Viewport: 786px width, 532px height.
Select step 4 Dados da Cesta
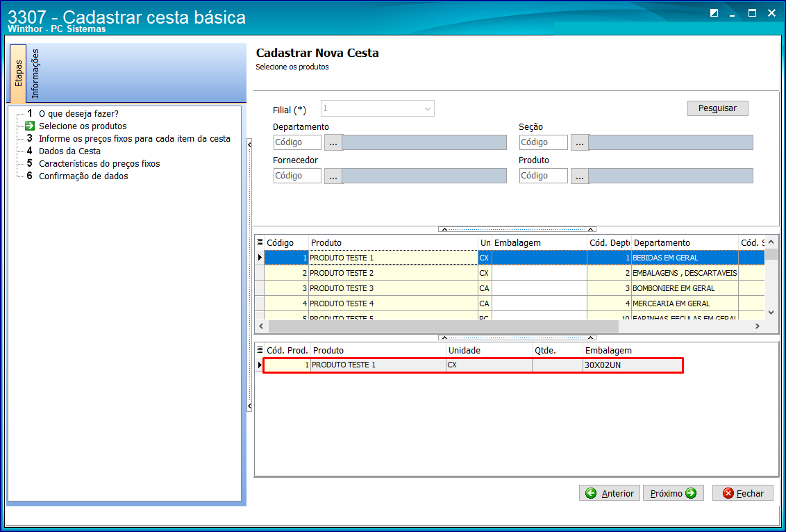tap(69, 151)
